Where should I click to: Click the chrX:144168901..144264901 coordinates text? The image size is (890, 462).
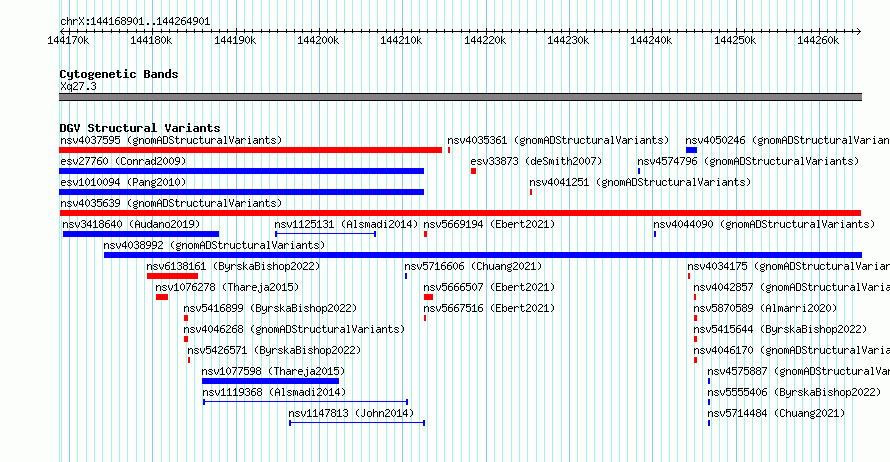tap(135, 22)
